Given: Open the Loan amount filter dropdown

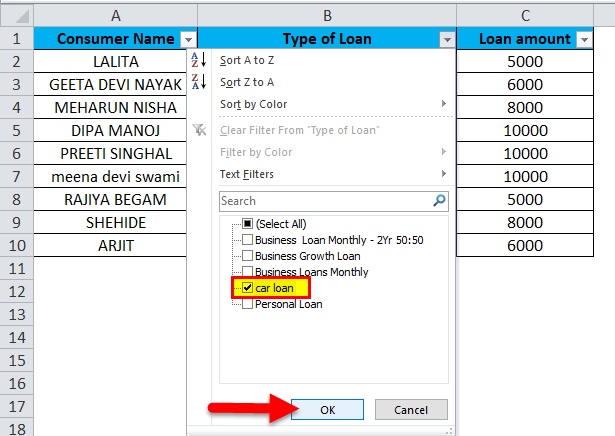Looking at the screenshot, I should pyautogui.click(x=584, y=39).
